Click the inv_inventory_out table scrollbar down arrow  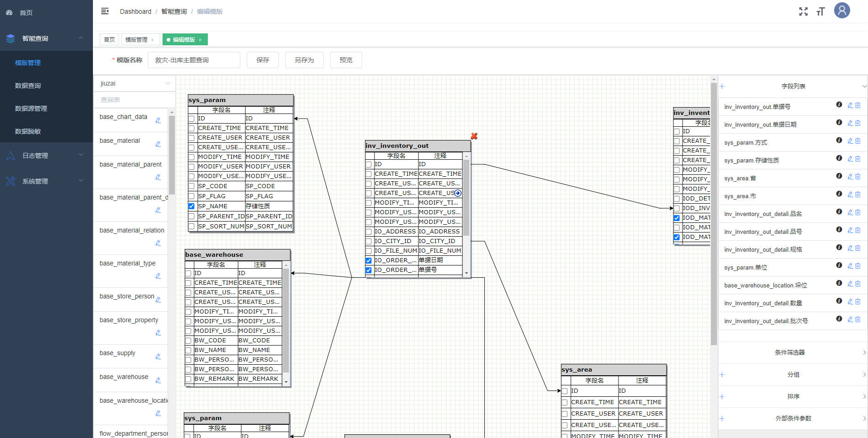(467, 273)
